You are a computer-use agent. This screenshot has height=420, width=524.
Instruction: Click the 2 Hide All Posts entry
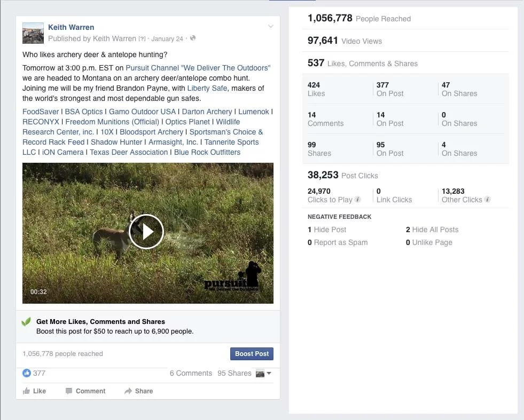432,229
